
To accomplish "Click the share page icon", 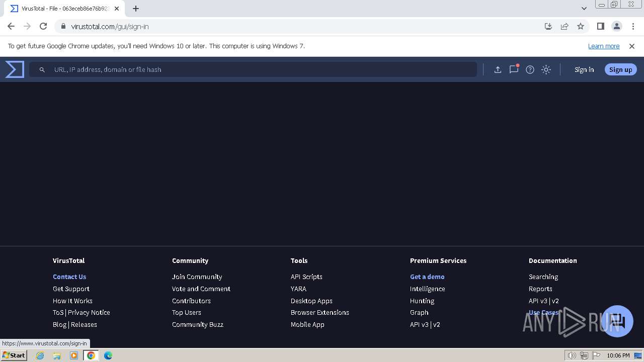I will [565, 27].
